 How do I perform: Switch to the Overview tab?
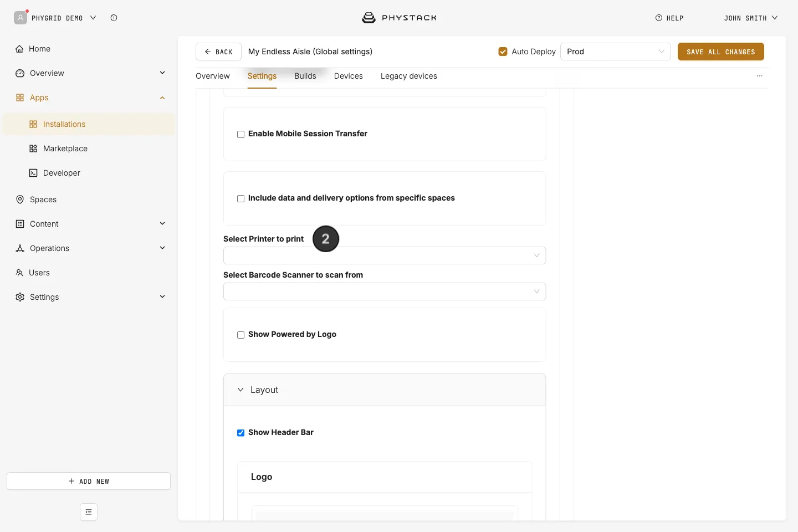pyautogui.click(x=213, y=76)
